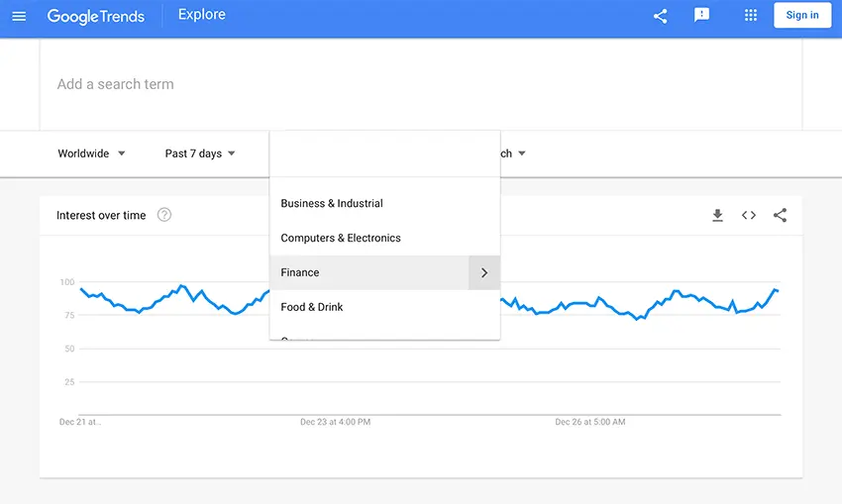Expand the Finance subcategories chevron
The width and height of the screenshot is (842, 504).
(x=484, y=272)
